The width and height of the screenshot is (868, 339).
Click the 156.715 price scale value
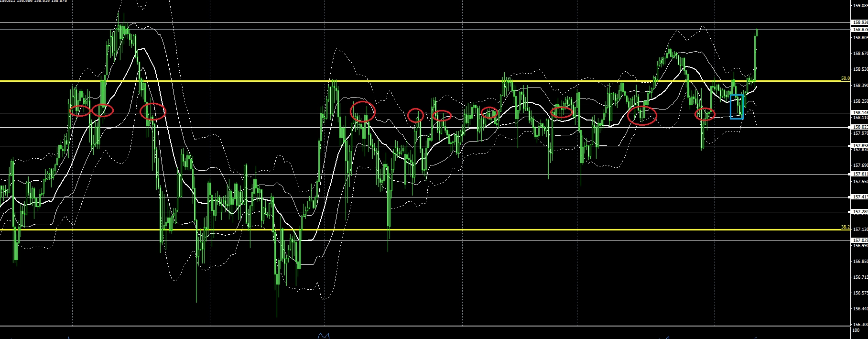click(x=860, y=277)
